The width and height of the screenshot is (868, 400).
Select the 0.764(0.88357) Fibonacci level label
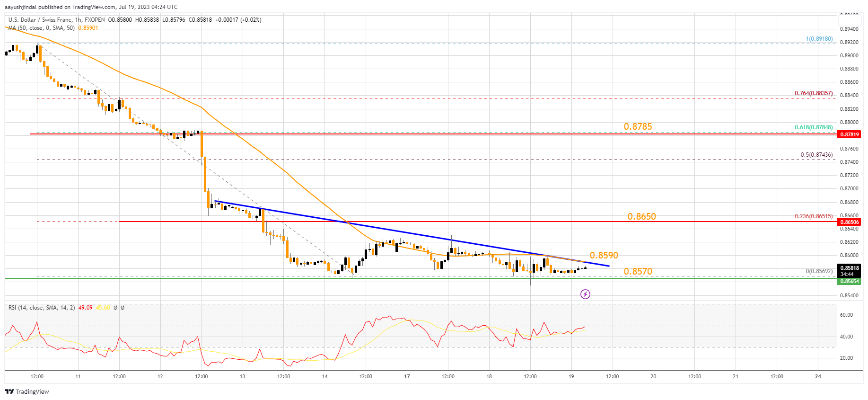[814, 93]
